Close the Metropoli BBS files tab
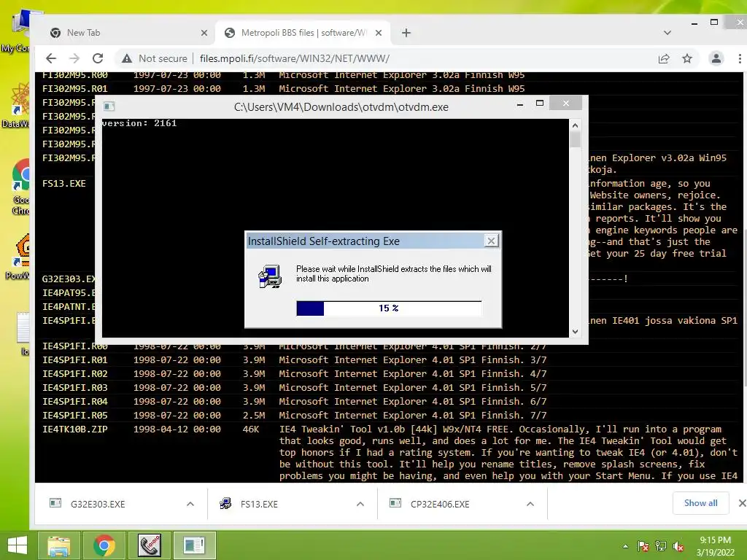 point(379,33)
